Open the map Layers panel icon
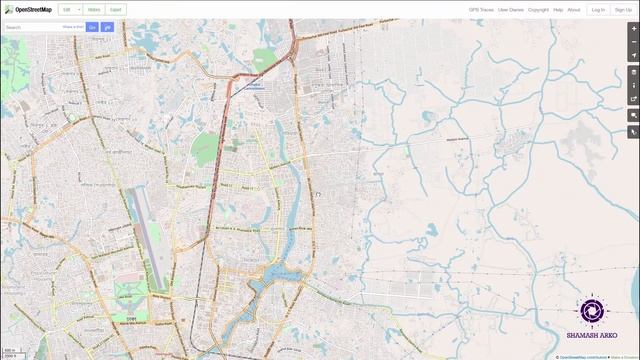Viewport: 640px width, 360px height. click(x=633, y=72)
